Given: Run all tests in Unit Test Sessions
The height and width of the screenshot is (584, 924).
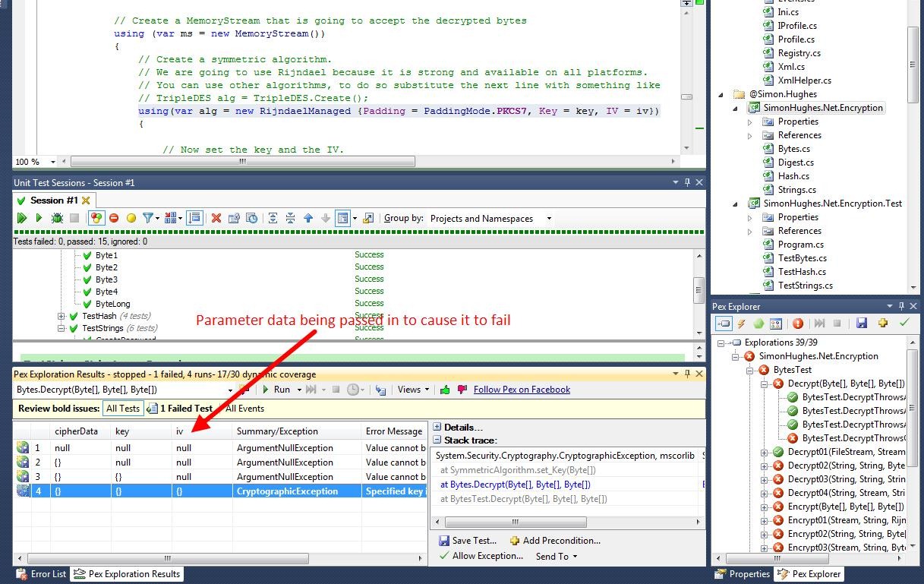Looking at the screenshot, I should 21,218.
